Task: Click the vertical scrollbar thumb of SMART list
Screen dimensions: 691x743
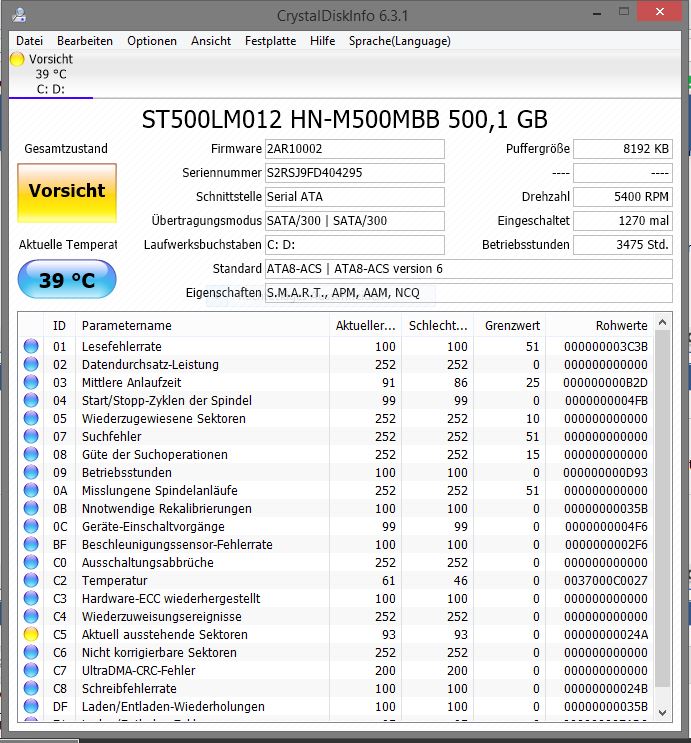Action: click(x=663, y=508)
